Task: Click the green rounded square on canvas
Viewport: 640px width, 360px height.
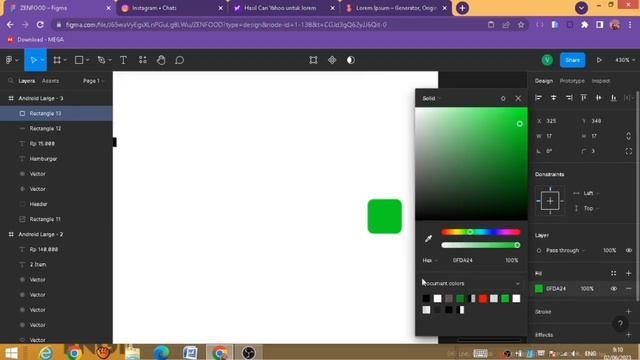Action: (x=384, y=216)
